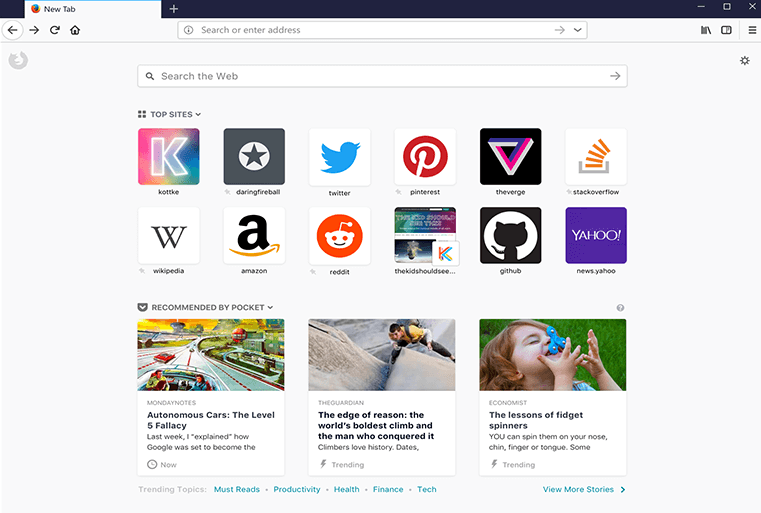
Task: Click the Search the Web field
Action: click(382, 76)
